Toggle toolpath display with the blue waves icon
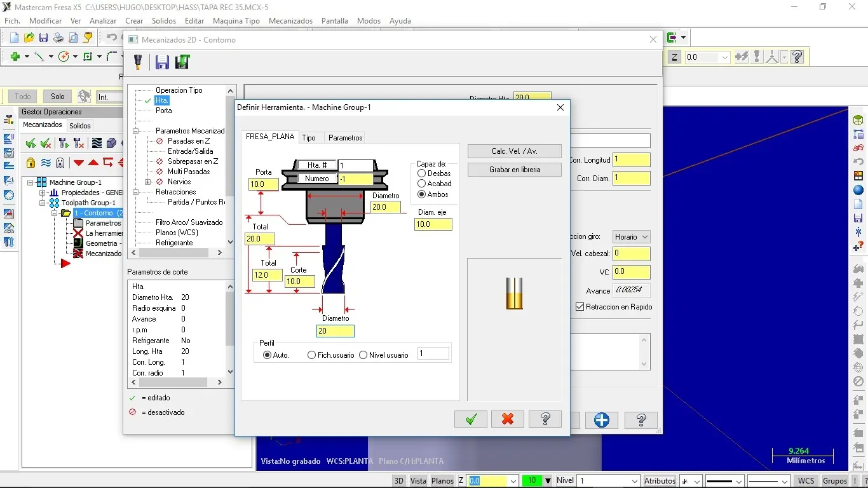 [x=46, y=163]
